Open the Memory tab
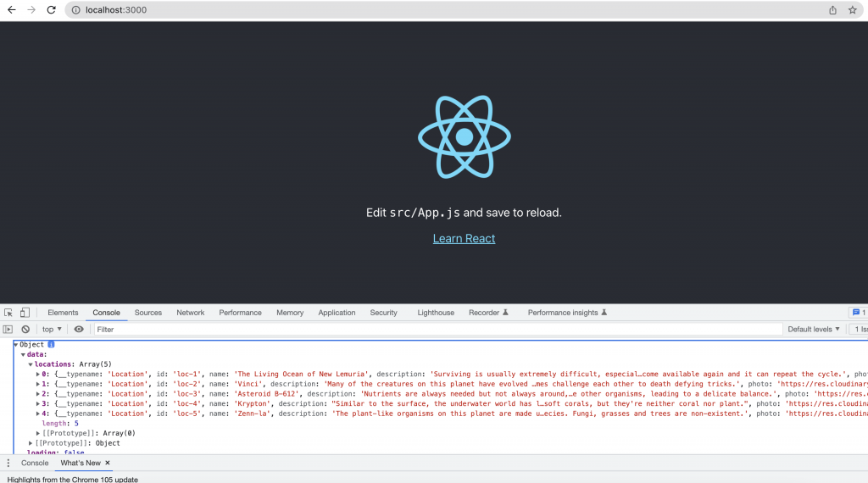The image size is (868, 483). (290, 313)
